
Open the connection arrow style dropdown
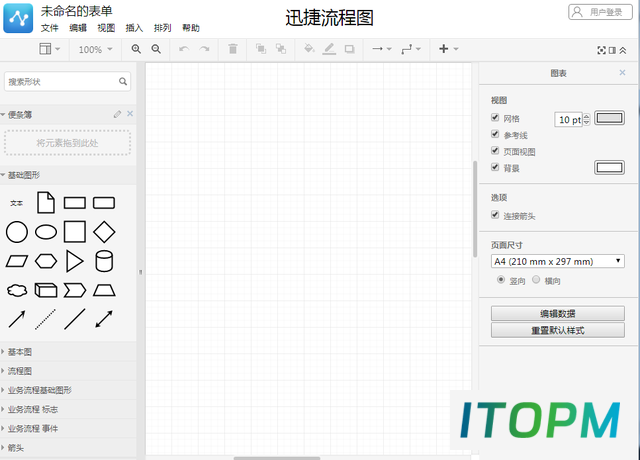click(382, 49)
